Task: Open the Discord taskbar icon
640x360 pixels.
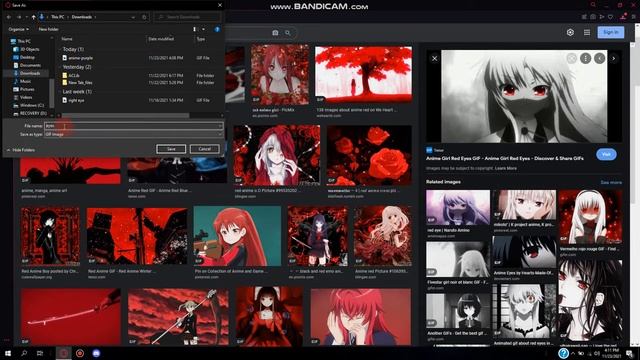Action: 96,353
